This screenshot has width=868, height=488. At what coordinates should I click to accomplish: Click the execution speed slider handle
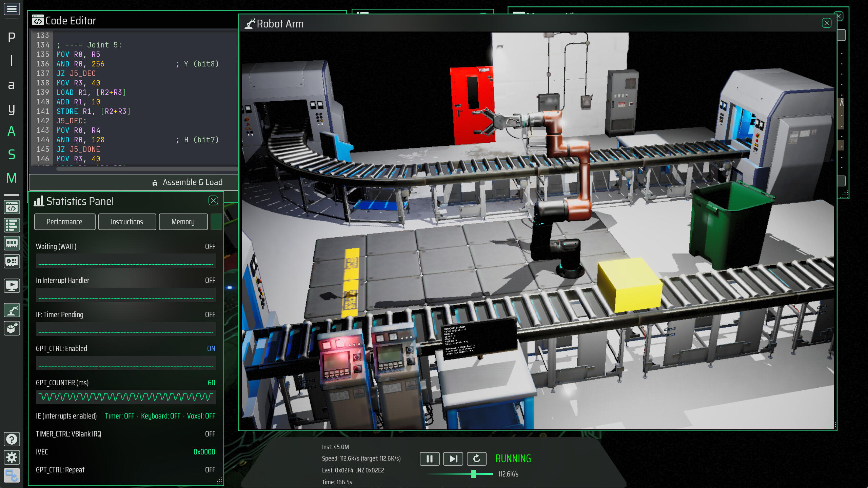click(x=474, y=474)
